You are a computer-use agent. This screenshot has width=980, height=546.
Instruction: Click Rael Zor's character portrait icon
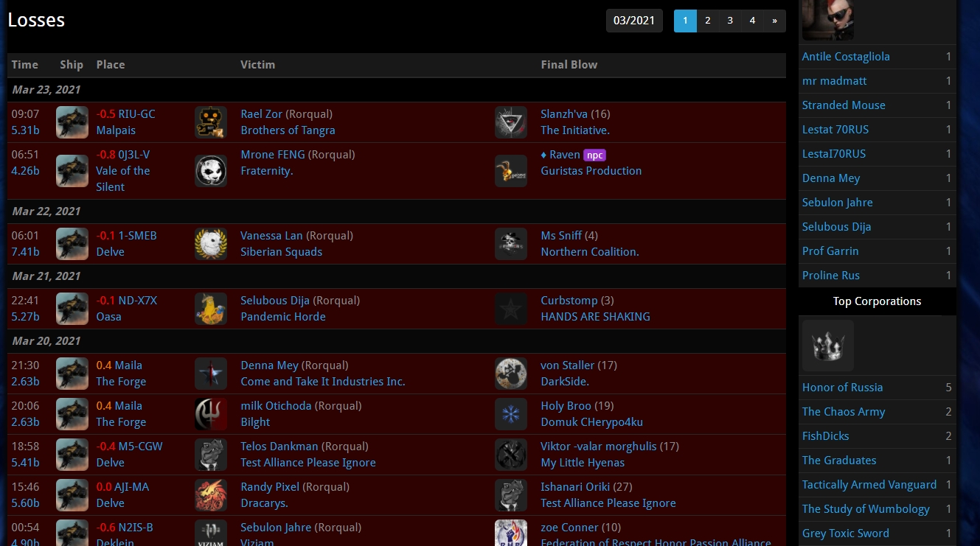pyautogui.click(x=211, y=122)
